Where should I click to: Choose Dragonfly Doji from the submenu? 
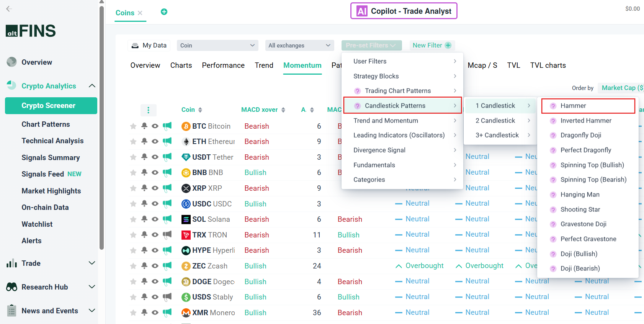point(581,135)
